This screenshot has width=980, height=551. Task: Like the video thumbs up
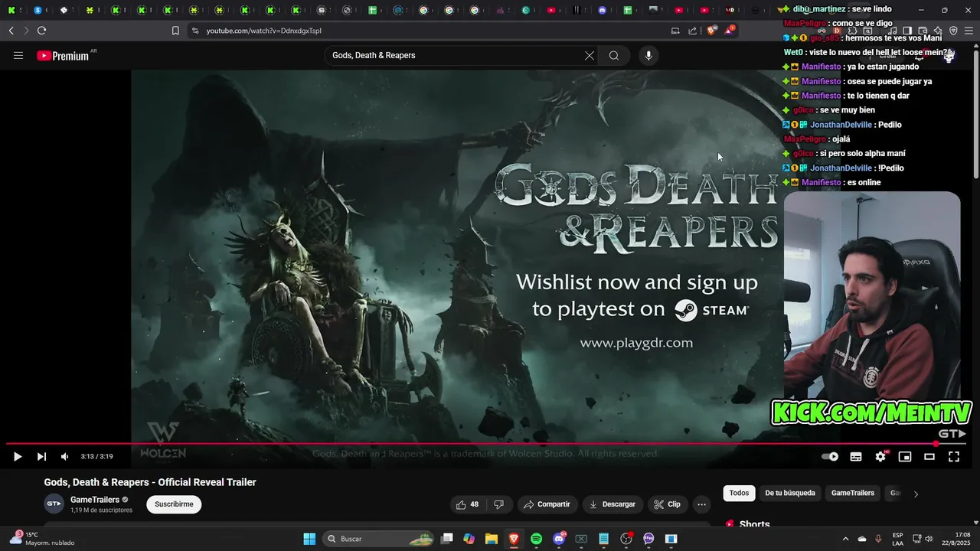[x=467, y=504]
